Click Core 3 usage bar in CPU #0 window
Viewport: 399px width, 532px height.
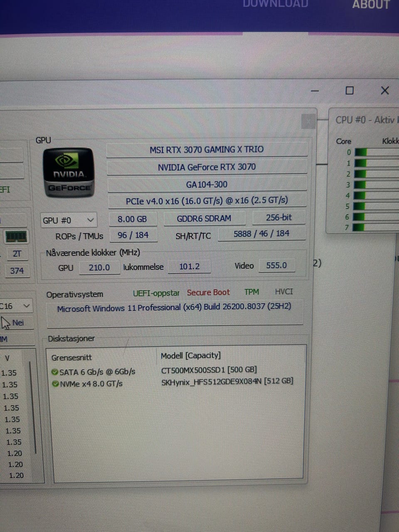(377, 185)
